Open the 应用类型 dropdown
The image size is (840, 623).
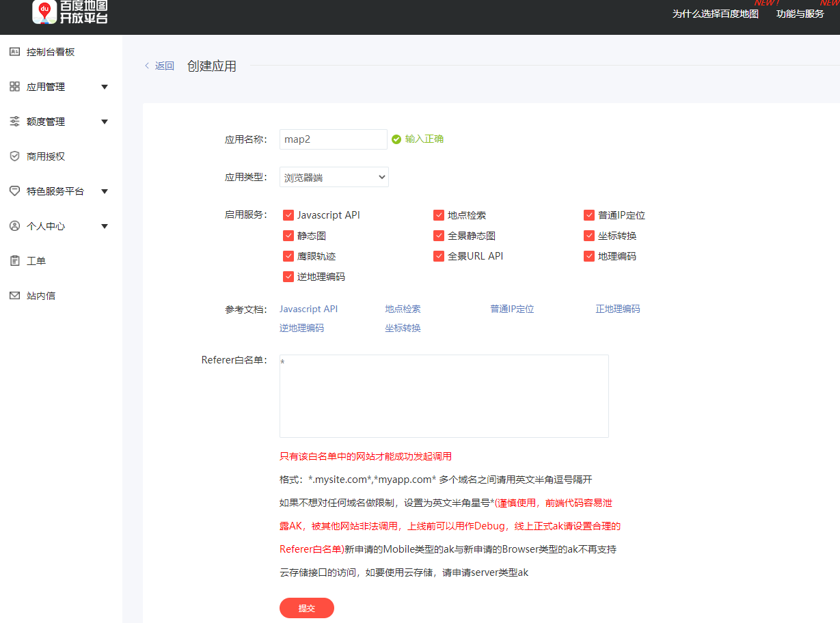pos(334,176)
